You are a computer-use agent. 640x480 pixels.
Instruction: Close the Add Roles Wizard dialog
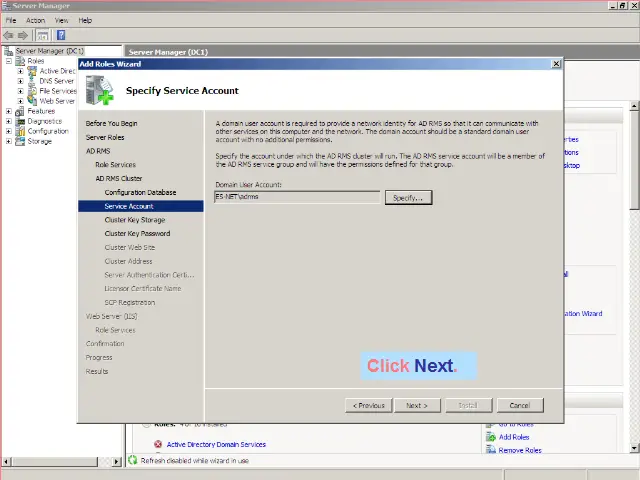tap(556, 64)
